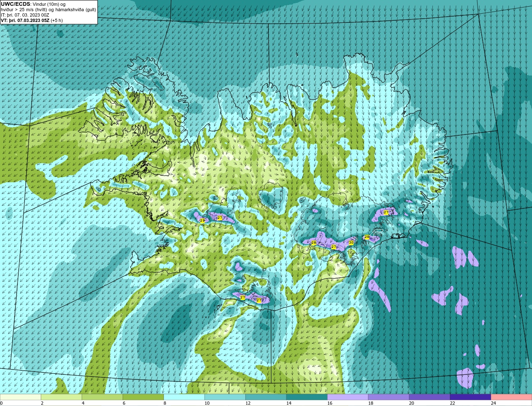Click the 'IT: þri. 07. 03. 2023 00Z' line

click(x=25, y=15)
